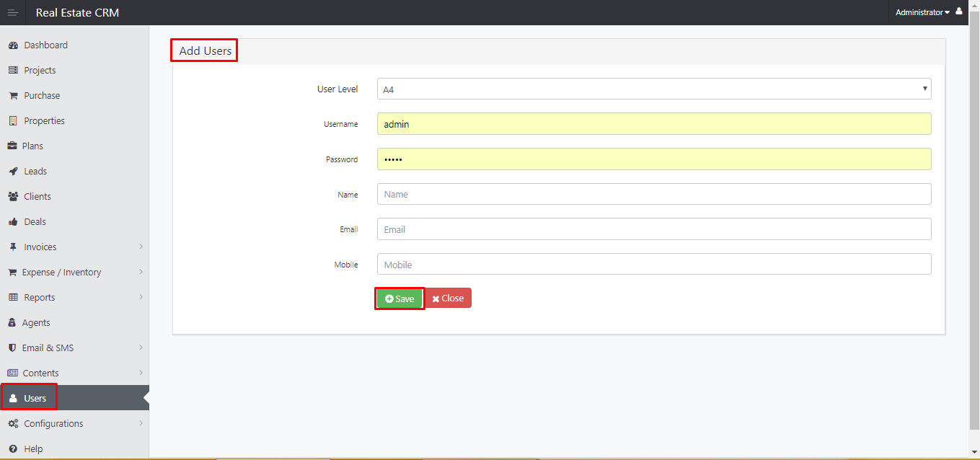Viewport: 980px width, 460px height.
Task: Open the User Level dropdown
Action: [x=654, y=89]
